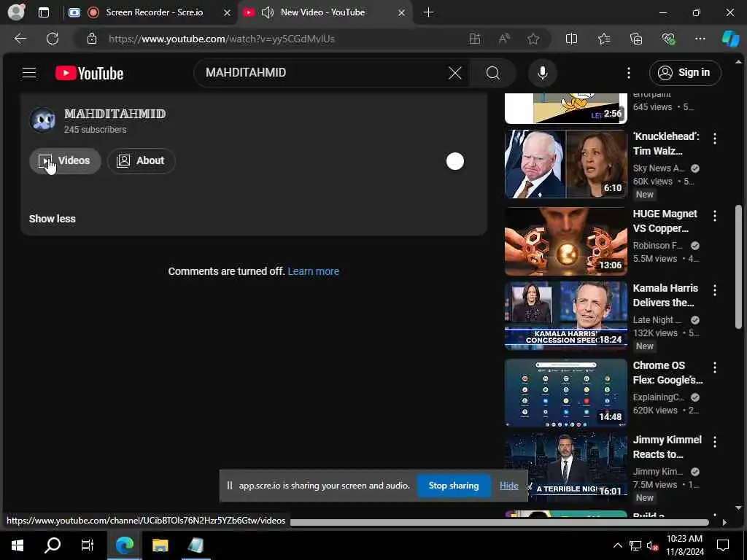Open Edge settings and more menu
This screenshot has height=560, width=747.
[x=700, y=39]
